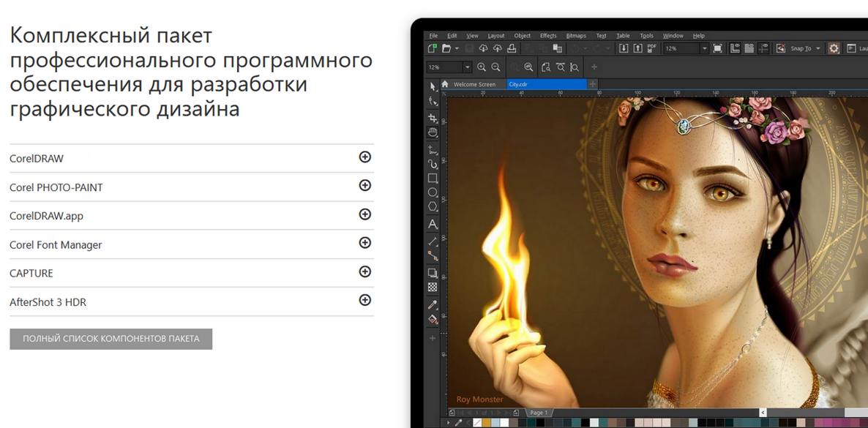Click the Paste clipboard icon

coord(558,48)
